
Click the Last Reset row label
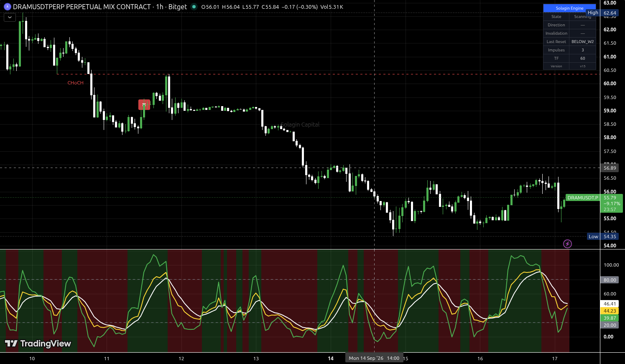pos(556,42)
